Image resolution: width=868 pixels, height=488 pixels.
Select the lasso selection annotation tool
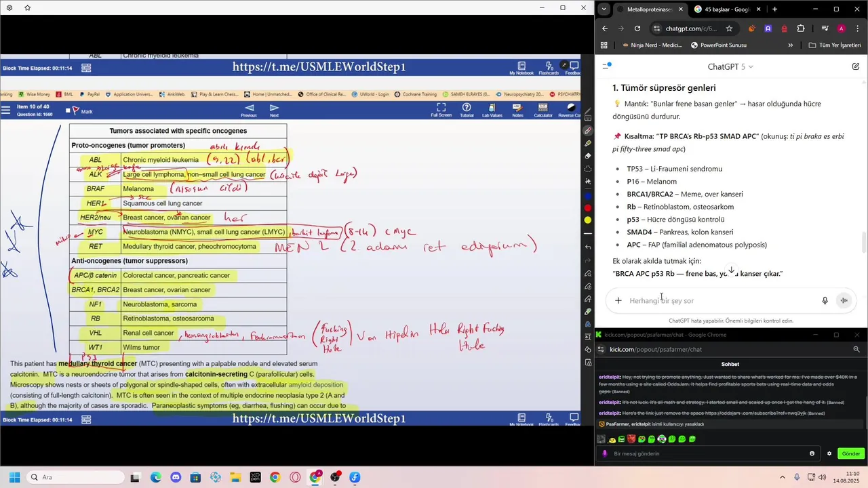588,169
